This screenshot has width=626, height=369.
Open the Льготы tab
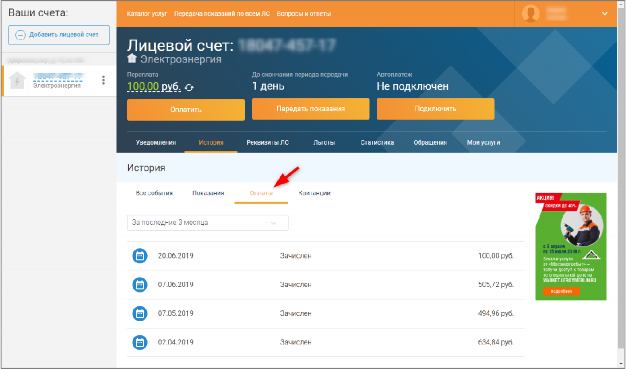click(x=324, y=143)
